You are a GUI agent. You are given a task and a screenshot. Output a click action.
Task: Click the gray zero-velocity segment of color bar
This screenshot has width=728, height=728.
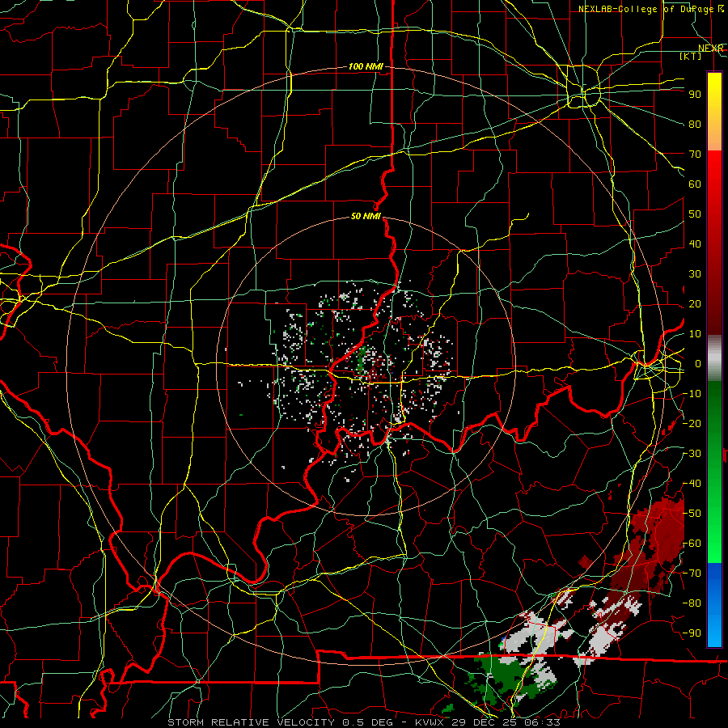tap(714, 358)
